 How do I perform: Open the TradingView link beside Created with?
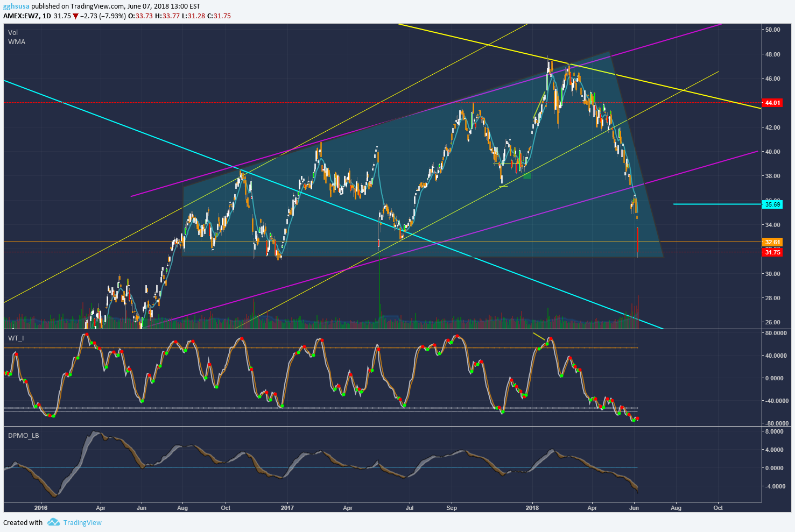tap(82, 522)
